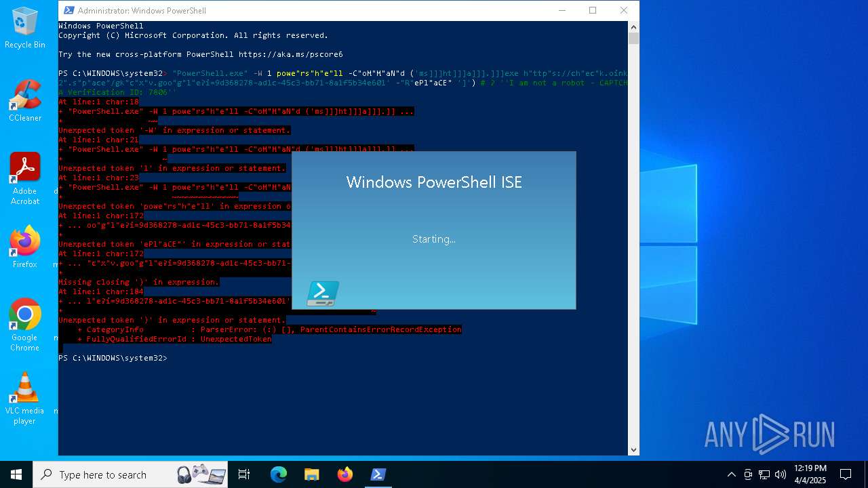The height and width of the screenshot is (488, 868).
Task: Click the PowerShell ISE splash logo
Action: click(323, 293)
